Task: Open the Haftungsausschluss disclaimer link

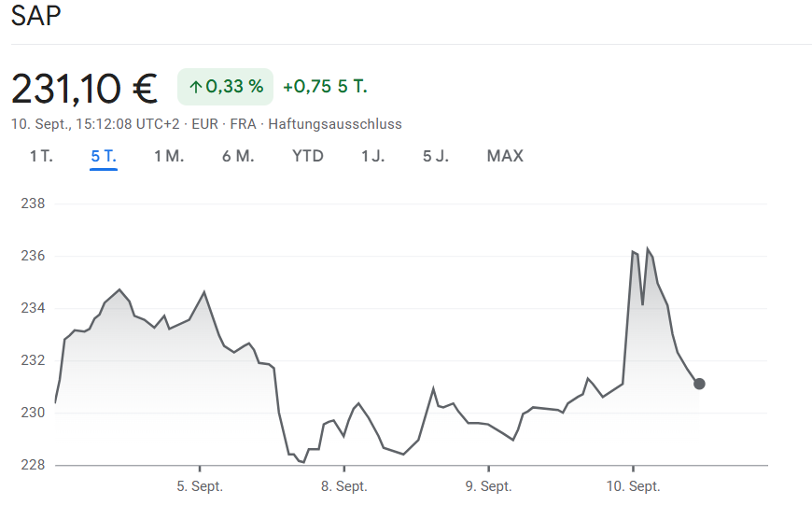Action: tap(335, 123)
